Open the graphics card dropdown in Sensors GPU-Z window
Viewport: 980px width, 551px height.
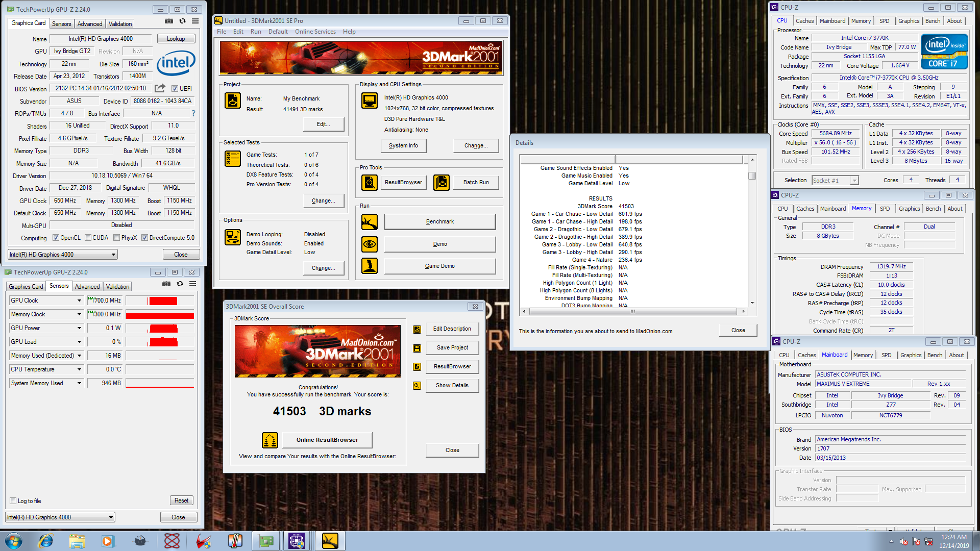pyautogui.click(x=60, y=517)
